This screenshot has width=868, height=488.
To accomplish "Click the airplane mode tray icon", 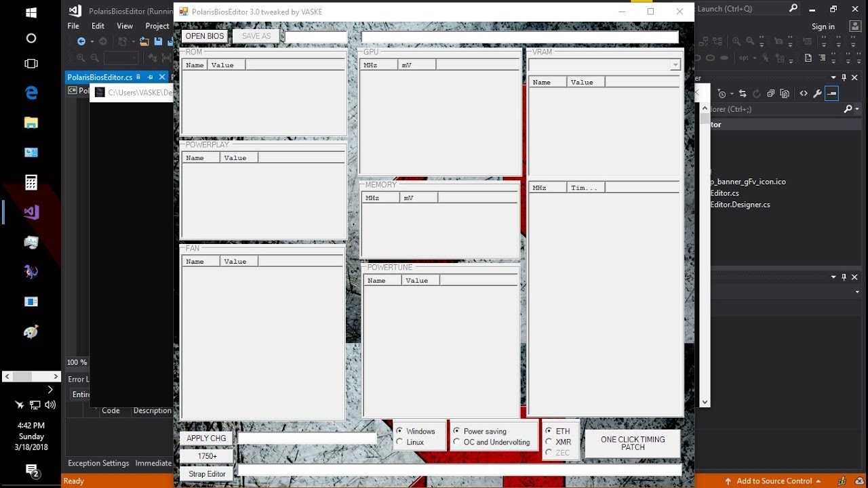I will [19, 405].
